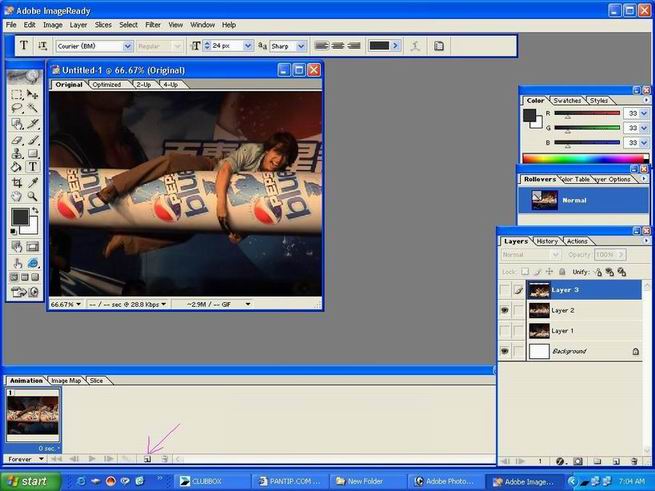Image resolution: width=655 pixels, height=491 pixels.
Task: Switch to the Image Map tab
Action: click(x=66, y=380)
